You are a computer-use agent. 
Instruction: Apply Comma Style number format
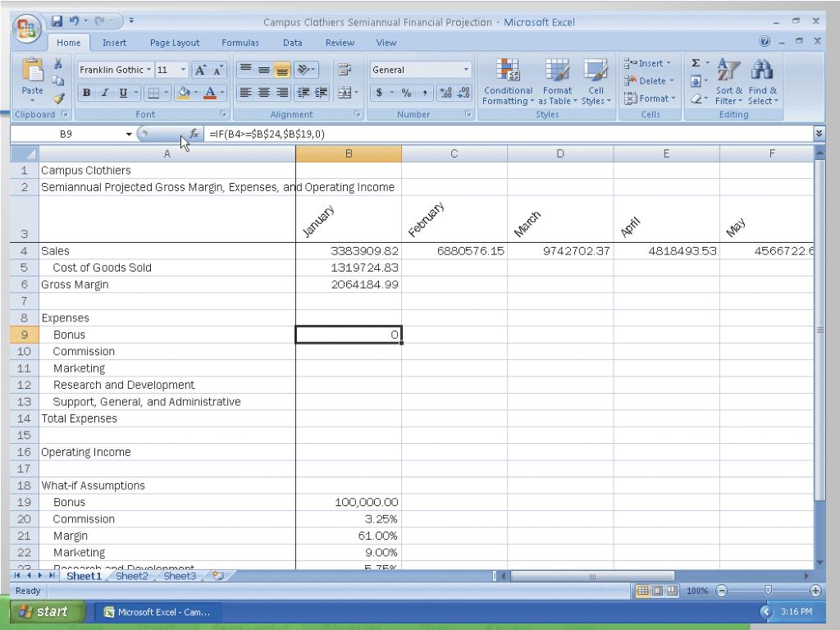coord(424,93)
